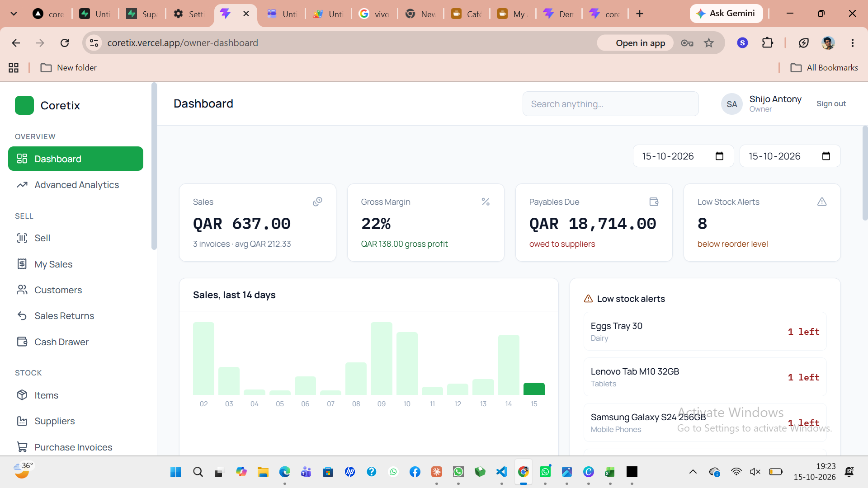Screen dimensions: 868x488
Task: Click the Ask Gemini button
Action: click(726, 14)
